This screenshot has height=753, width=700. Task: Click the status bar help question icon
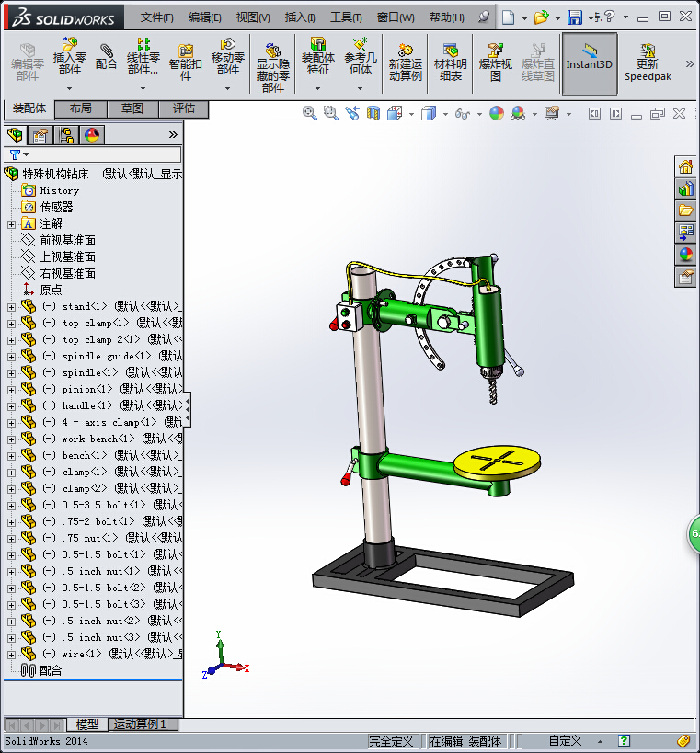click(624, 741)
